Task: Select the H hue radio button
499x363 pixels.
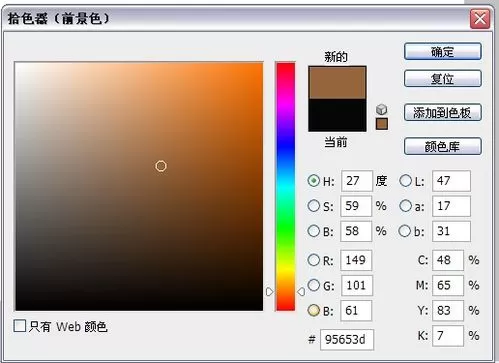Action: tap(314, 181)
